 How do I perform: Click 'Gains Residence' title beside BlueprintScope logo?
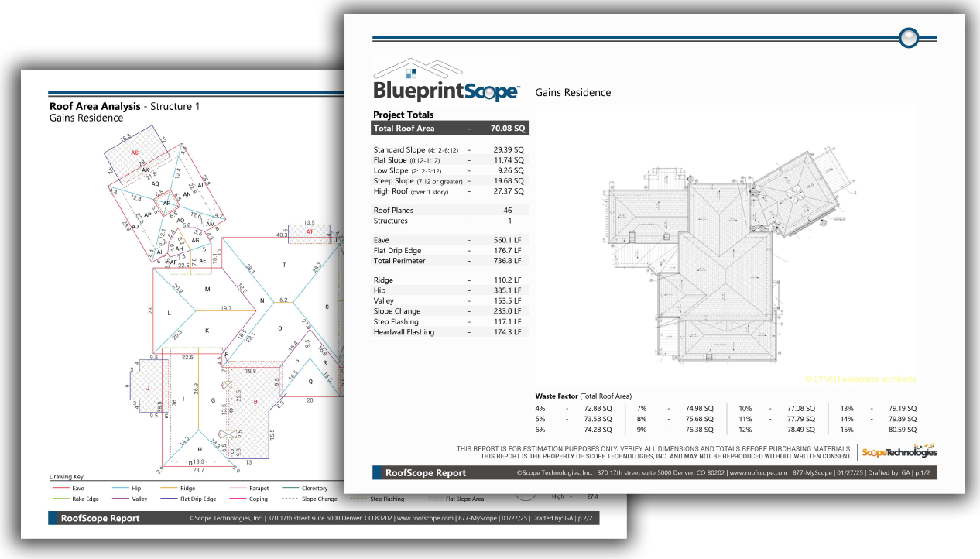tap(574, 93)
